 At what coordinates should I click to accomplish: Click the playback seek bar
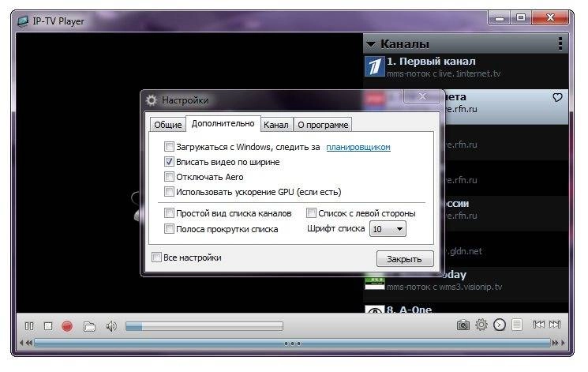click(292, 343)
